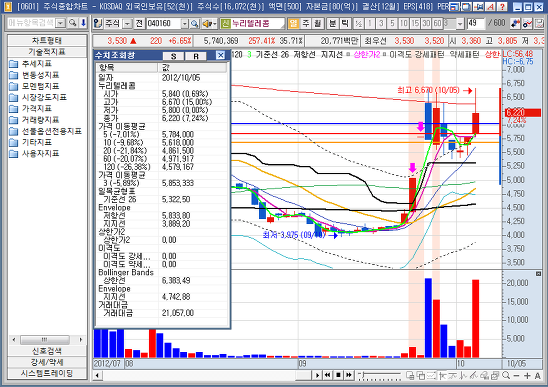The height and width of the screenshot is (387, 548).
Task: Switch to weekly 주 period
Action: (306, 23)
